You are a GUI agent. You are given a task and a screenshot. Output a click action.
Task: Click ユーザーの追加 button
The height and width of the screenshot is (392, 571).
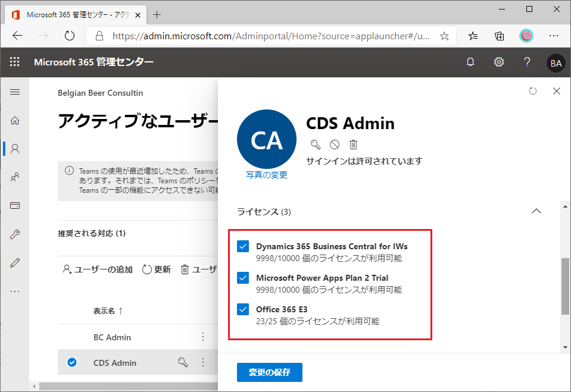(98, 269)
